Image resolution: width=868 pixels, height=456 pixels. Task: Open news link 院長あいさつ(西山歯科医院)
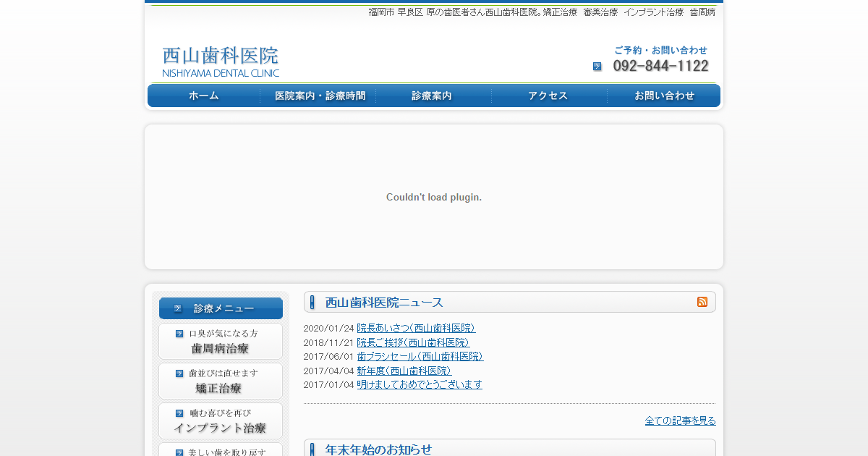click(416, 328)
